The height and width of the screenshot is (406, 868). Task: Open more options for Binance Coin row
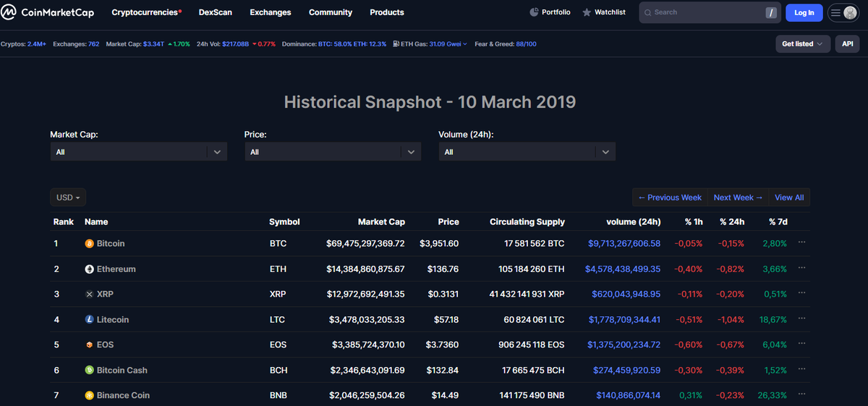tap(801, 395)
